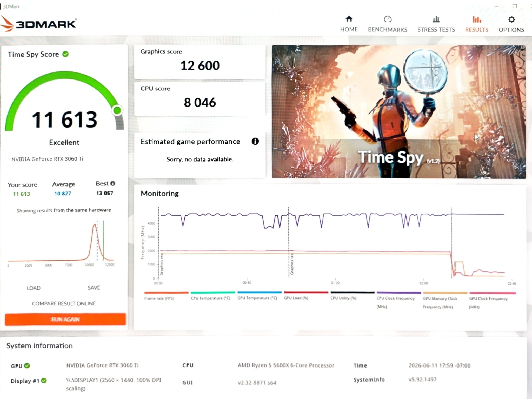The width and height of the screenshot is (532, 399).
Task: Open Compare Result Online link
Action: point(64,303)
